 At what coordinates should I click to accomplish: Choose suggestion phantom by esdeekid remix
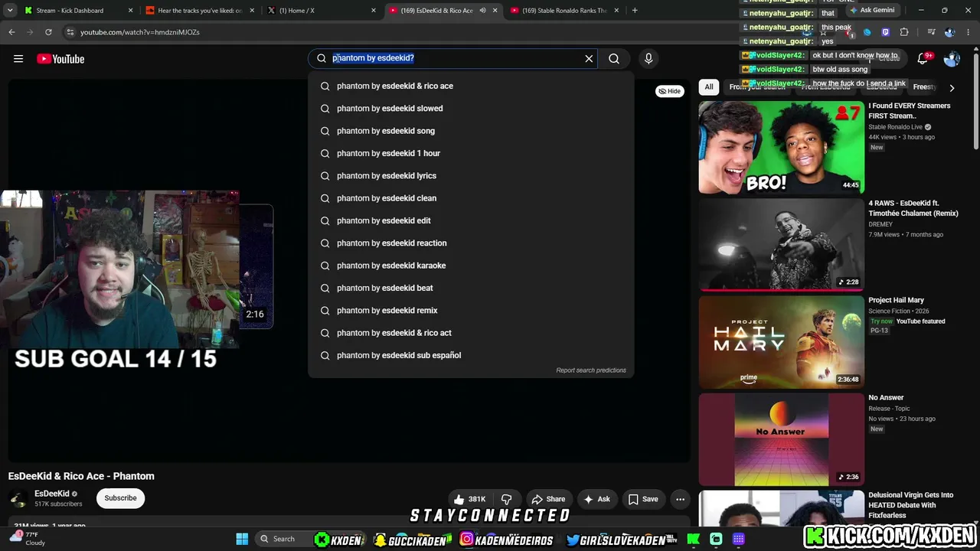(471, 311)
